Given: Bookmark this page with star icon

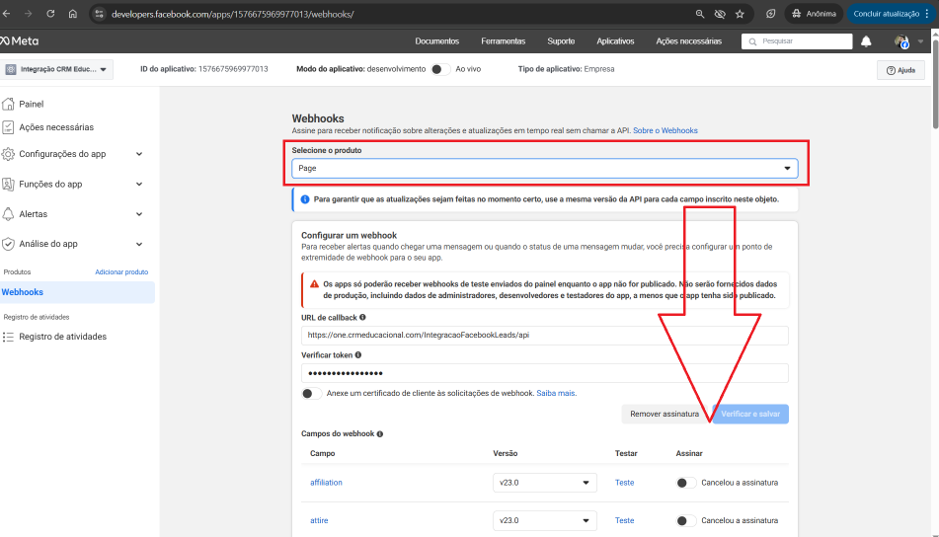Looking at the screenshot, I should pos(740,14).
